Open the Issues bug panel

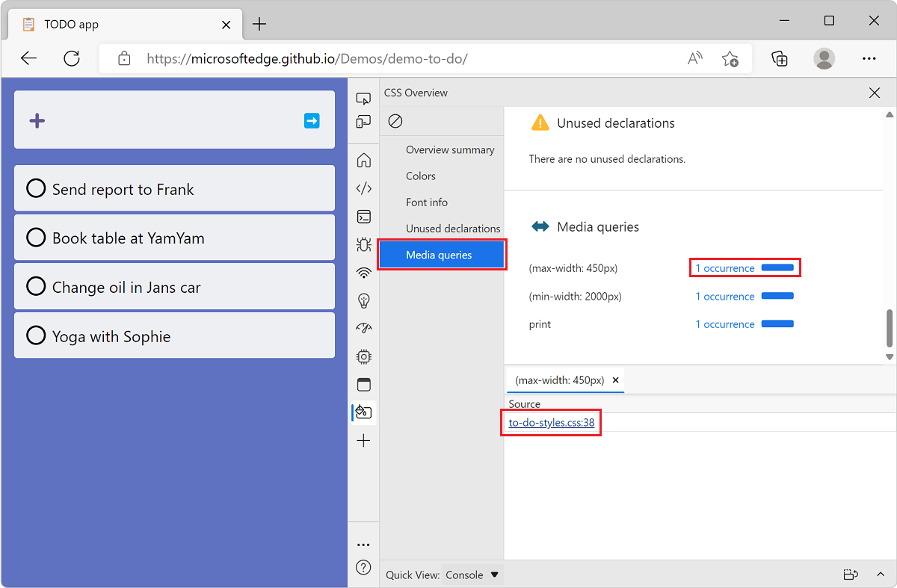coord(363,244)
